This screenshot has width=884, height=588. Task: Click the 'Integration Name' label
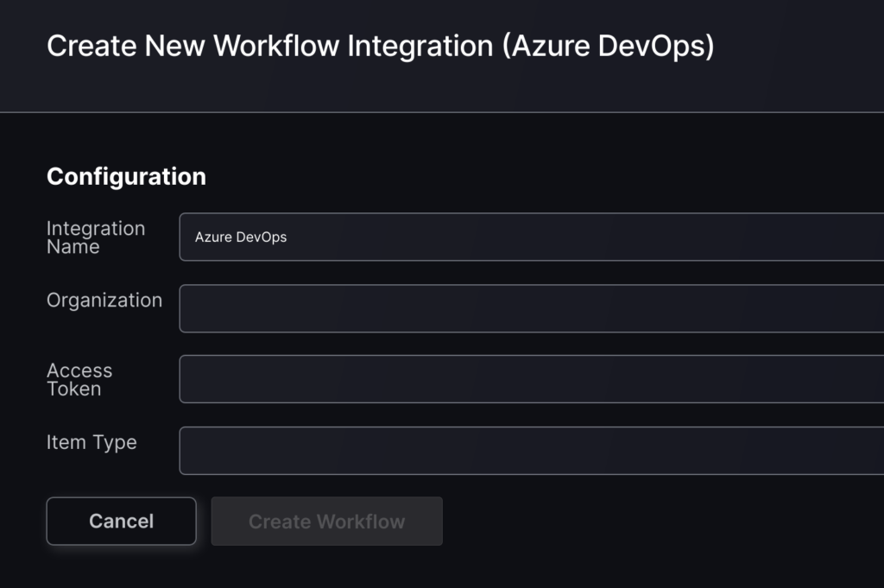(96, 237)
